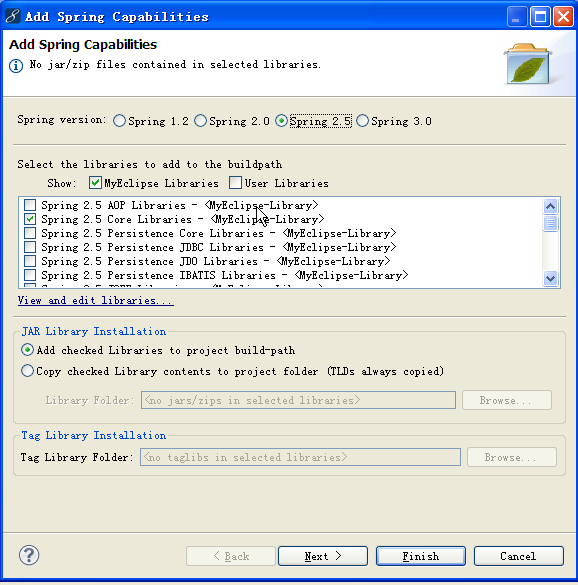578x585 pixels.
Task: Select the Spring 3.0 version radio
Action: click(x=362, y=121)
